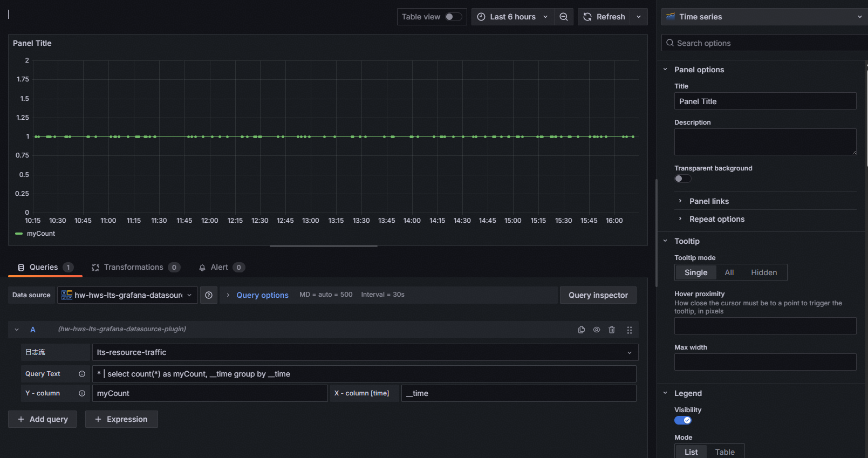Click Query Text info icon
Viewport: 868px width, 458px height.
point(82,374)
